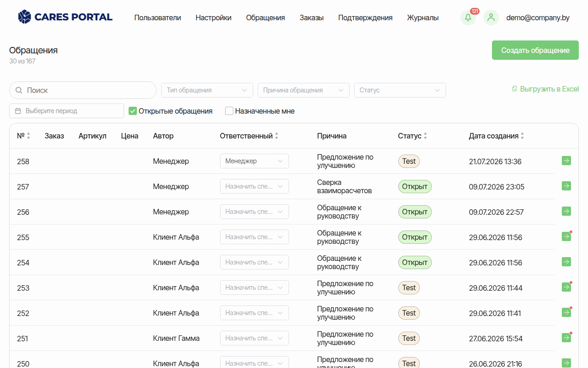
Task: Expand the Тип обращения dropdown
Action: [207, 90]
